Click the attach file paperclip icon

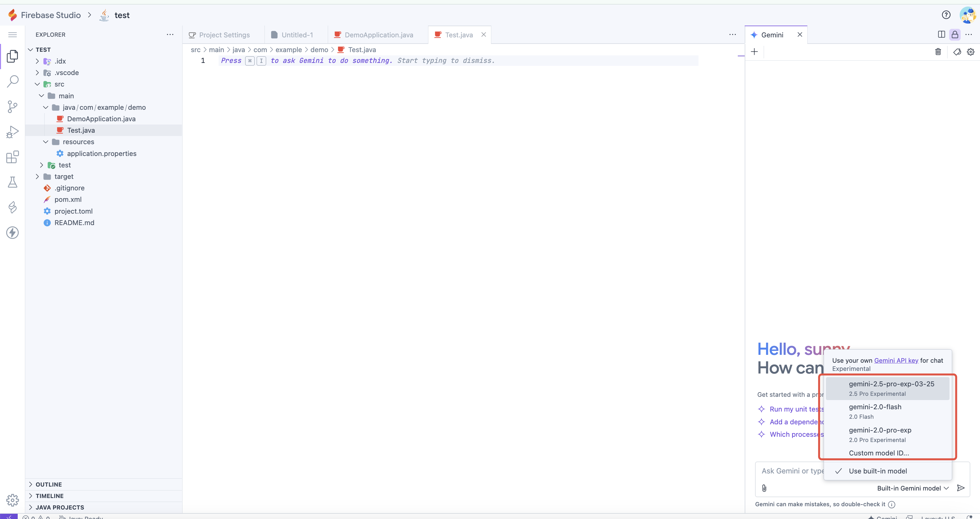point(764,488)
